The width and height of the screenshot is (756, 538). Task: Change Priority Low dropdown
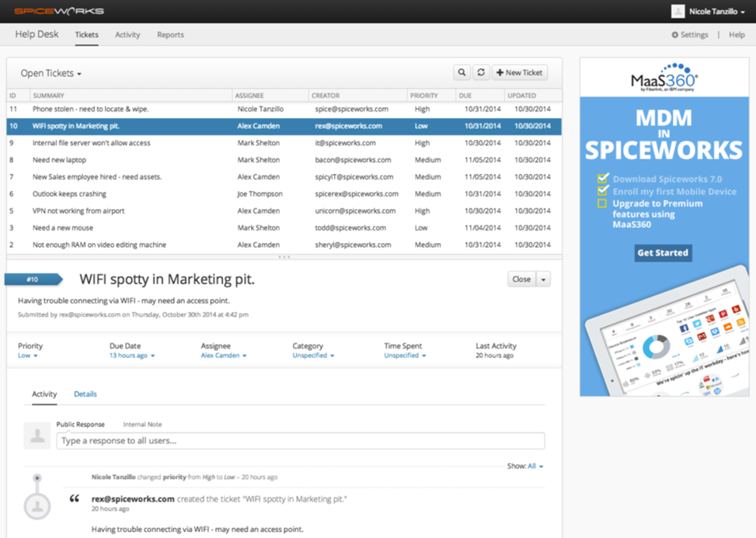click(x=27, y=356)
